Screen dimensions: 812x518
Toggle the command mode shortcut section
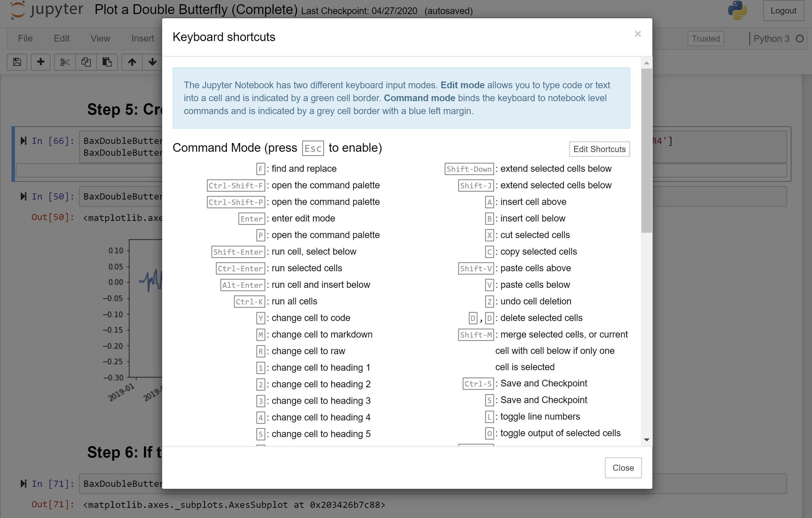pyautogui.click(x=277, y=148)
